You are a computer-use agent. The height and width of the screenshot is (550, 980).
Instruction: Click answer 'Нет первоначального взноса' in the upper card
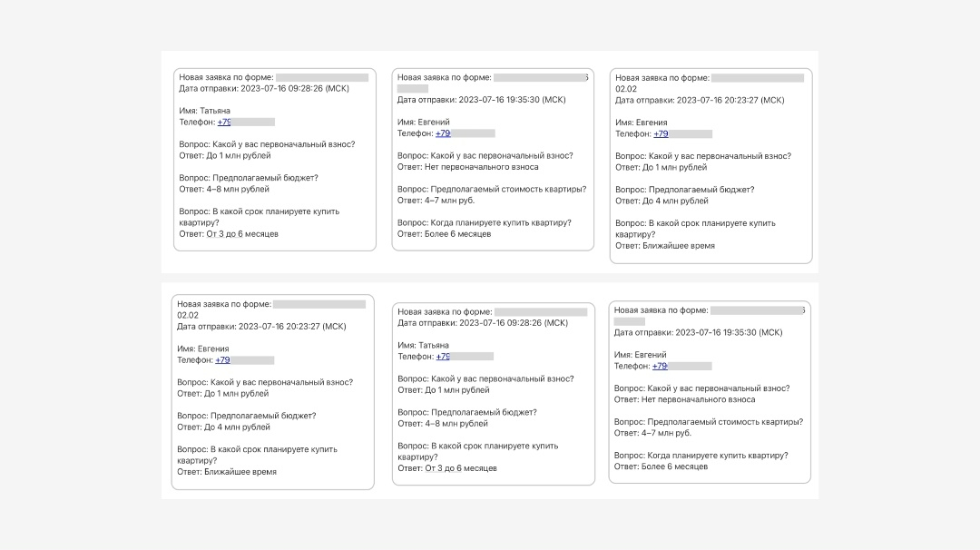tap(481, 167)
